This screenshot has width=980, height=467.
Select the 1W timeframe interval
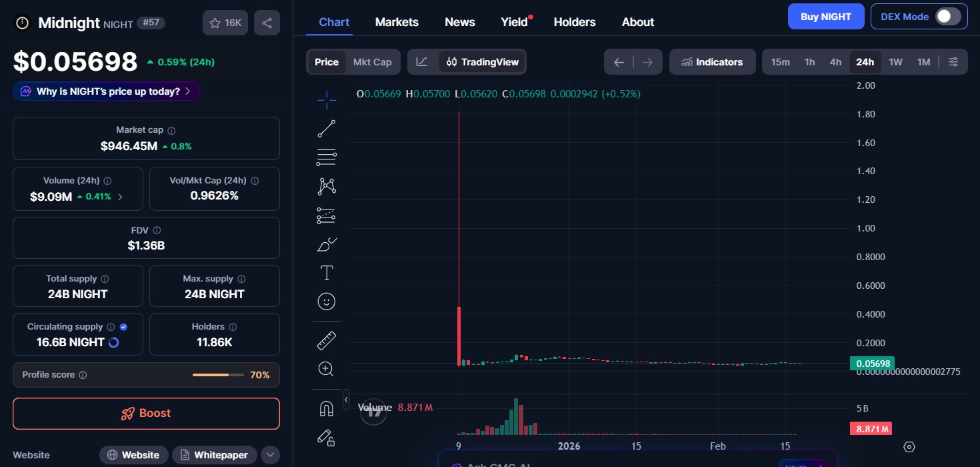(895, 62)
